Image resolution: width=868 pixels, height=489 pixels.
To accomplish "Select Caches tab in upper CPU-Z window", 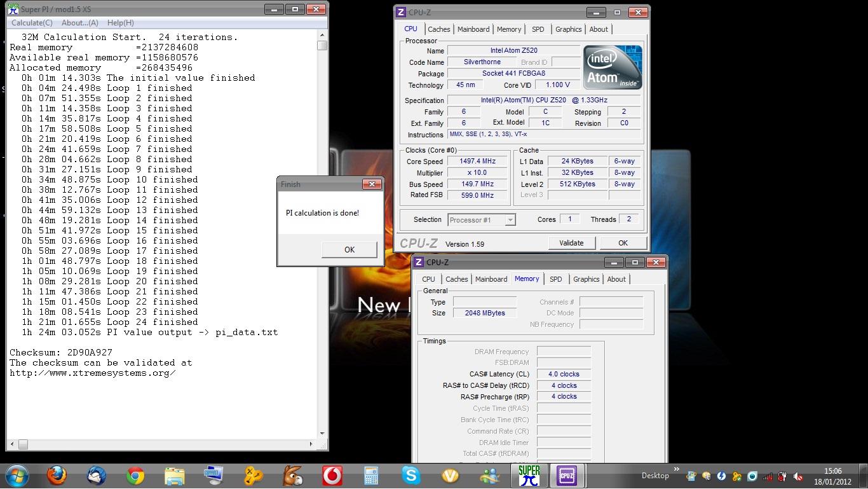I will [x=438, y=29].
